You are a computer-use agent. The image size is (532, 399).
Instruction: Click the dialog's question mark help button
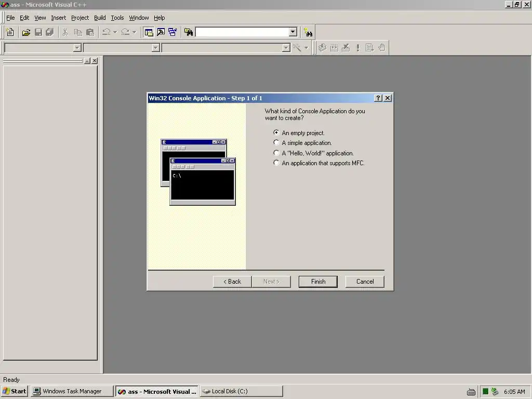pyautogui.click(x=378, y=98)
